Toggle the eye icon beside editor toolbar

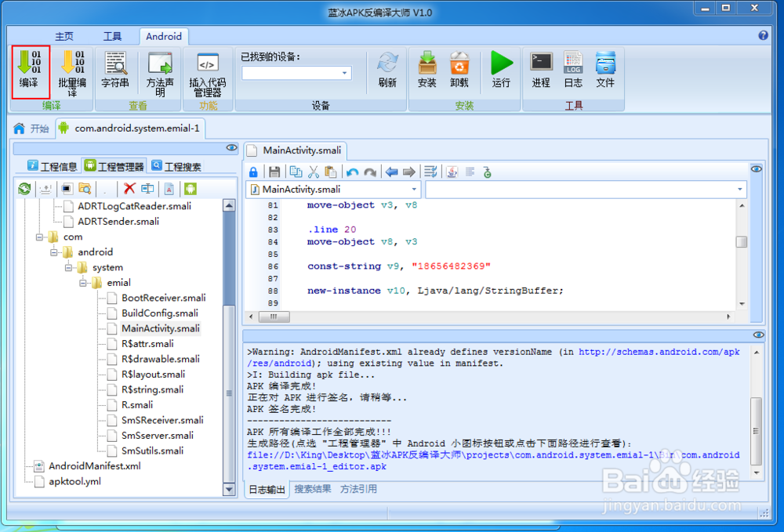757,169
